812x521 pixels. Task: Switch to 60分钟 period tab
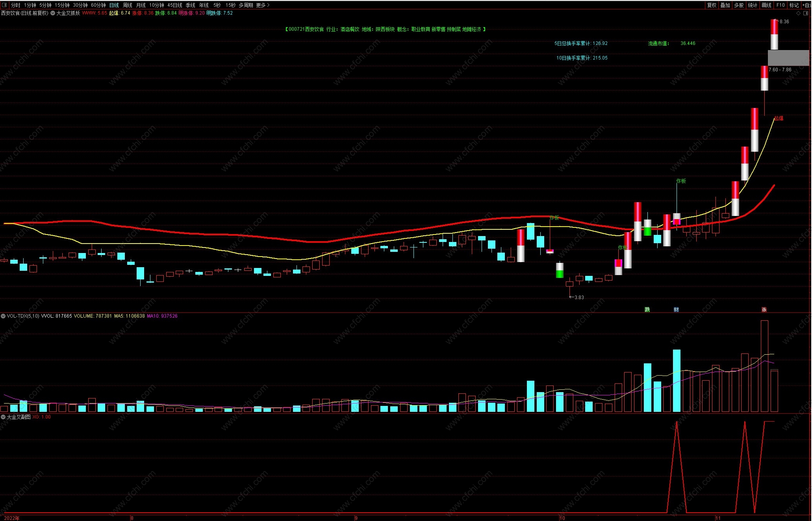[98, 5]
